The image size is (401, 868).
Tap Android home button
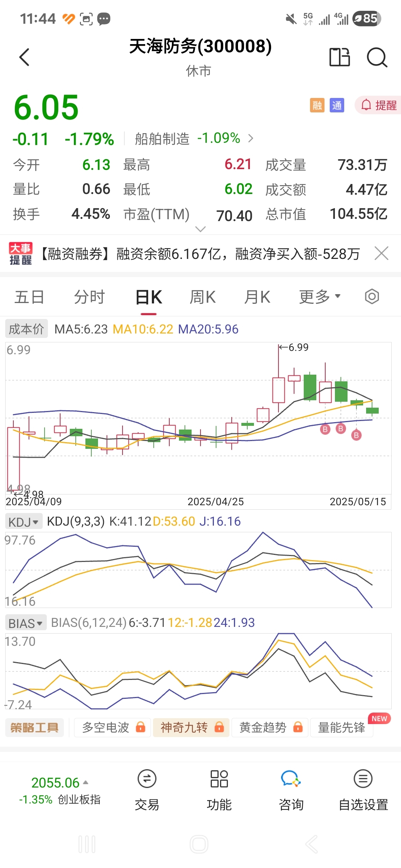[199, 845]
